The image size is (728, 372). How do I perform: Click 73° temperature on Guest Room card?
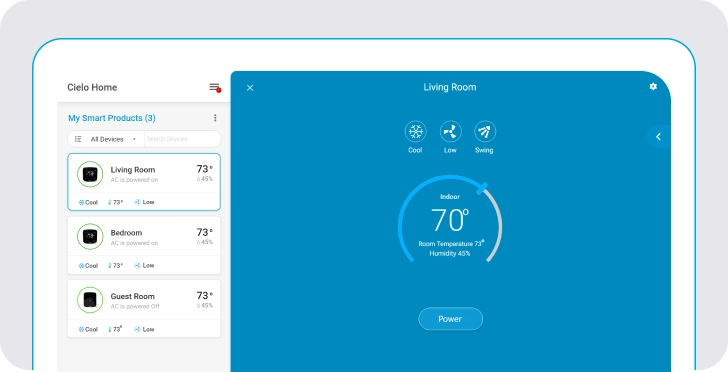tap(204, 295)
